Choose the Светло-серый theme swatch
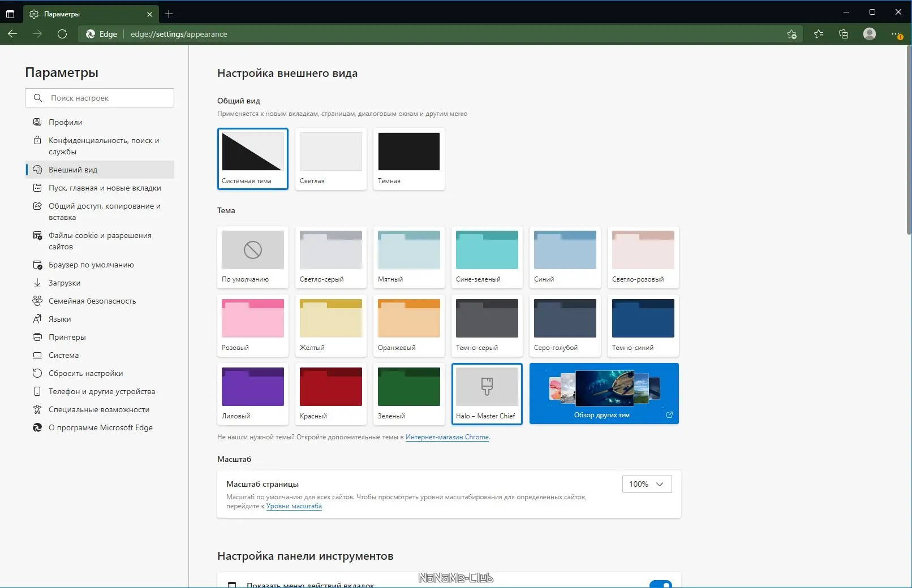Viewport: 912px width, 588px height. point(331,257)
